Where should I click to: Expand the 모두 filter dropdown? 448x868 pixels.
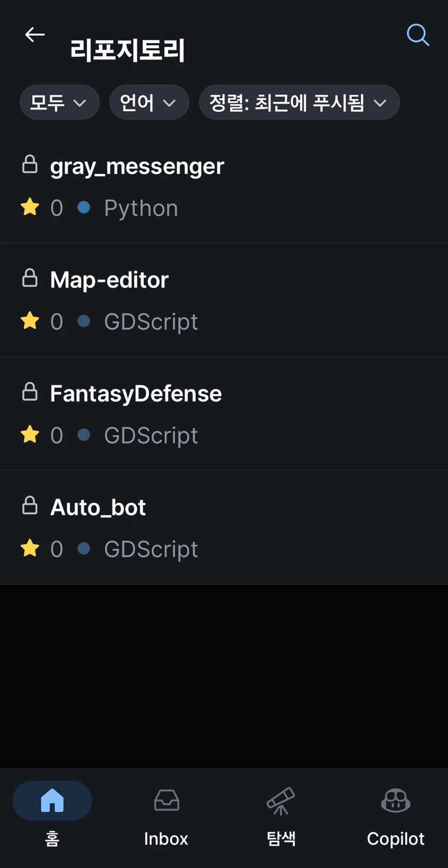[x=60, y=102]
